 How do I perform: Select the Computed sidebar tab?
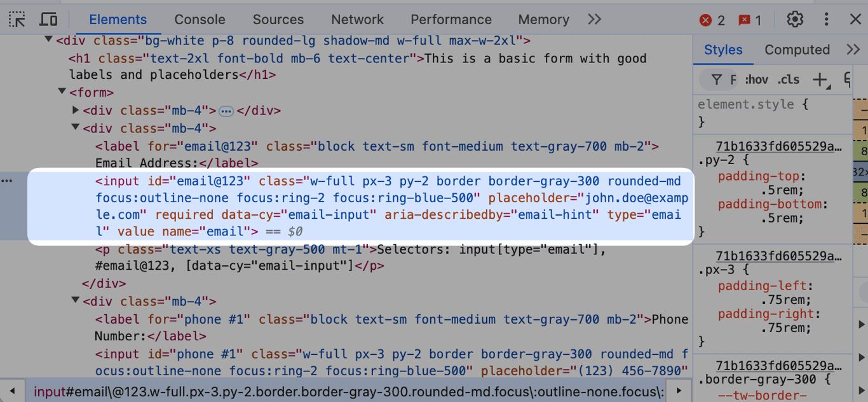point(797,50)
